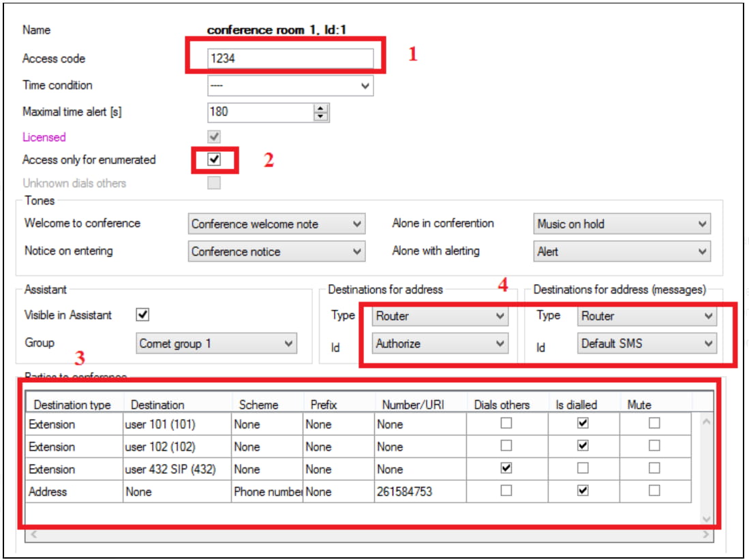Click table vertical scrollbar down arrow
The width and height of the screenshot is (749, 560).
(x=706, y=518)
